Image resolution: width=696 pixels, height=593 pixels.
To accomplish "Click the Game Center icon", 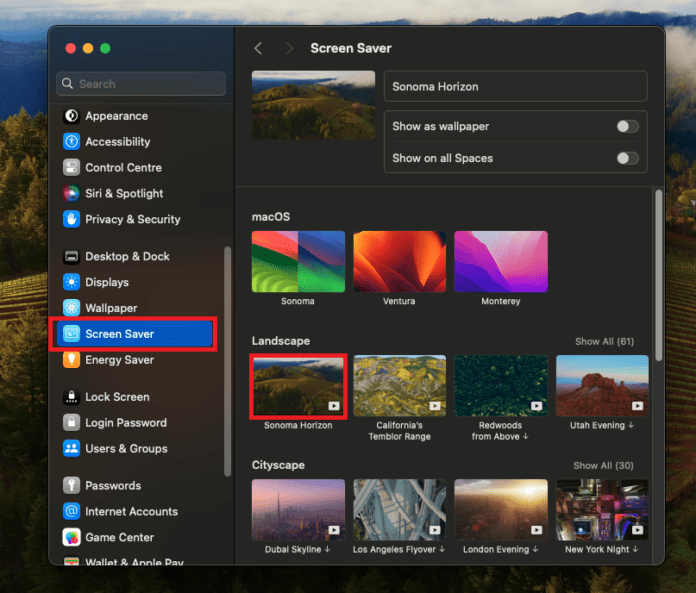I will pyautogui.click(x=72, y=537).
